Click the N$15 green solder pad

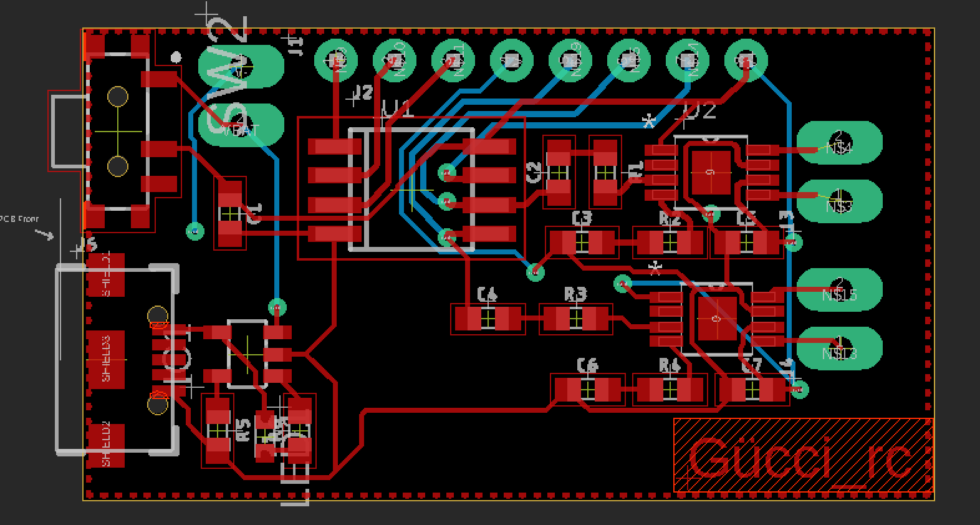click(x=840, y=289)
